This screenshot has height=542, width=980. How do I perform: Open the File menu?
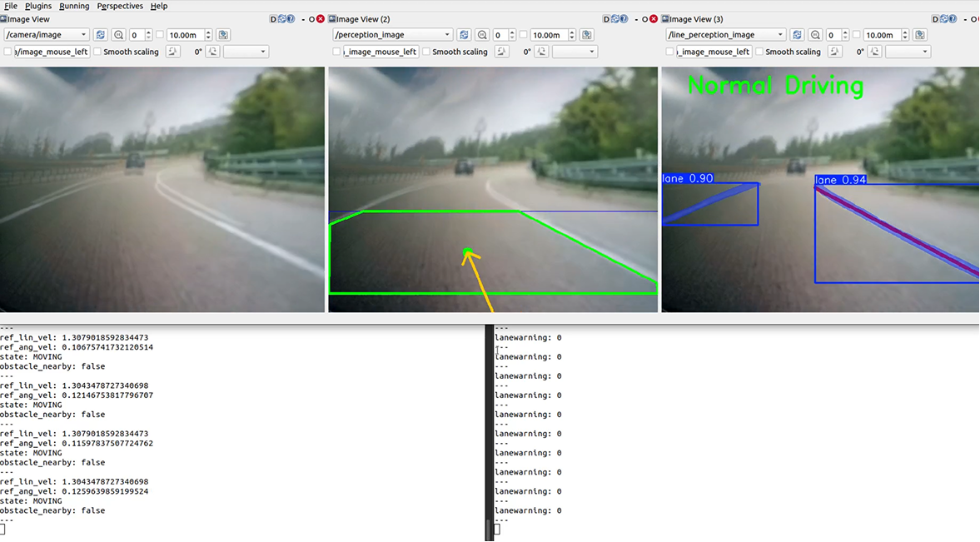(11, 7)
